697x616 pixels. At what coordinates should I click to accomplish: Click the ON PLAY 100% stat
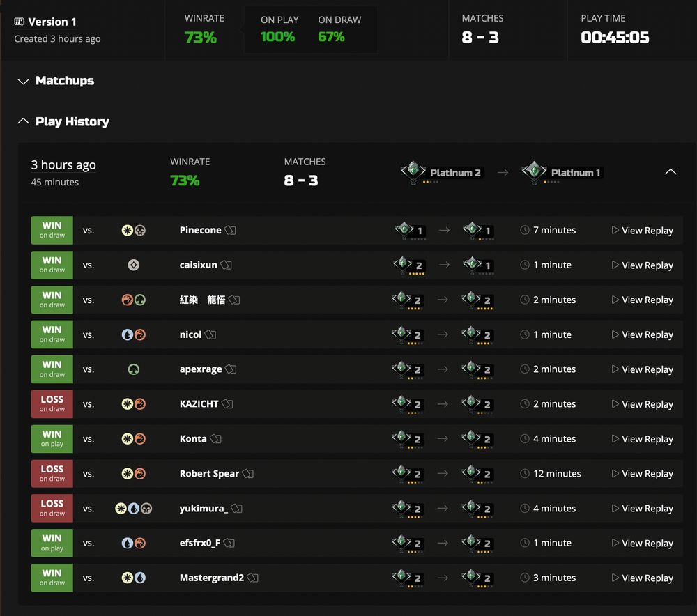tap(279, 29)
